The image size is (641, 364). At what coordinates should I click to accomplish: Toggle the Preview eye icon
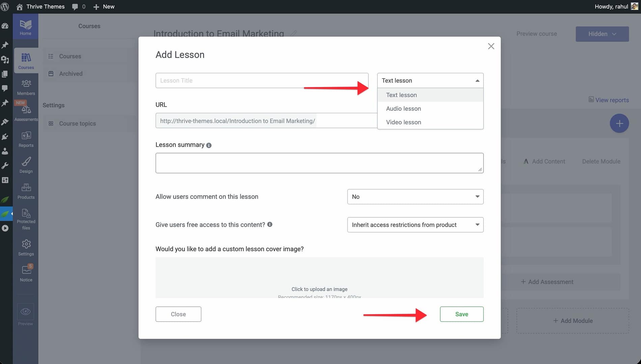(x=26, y=312)
